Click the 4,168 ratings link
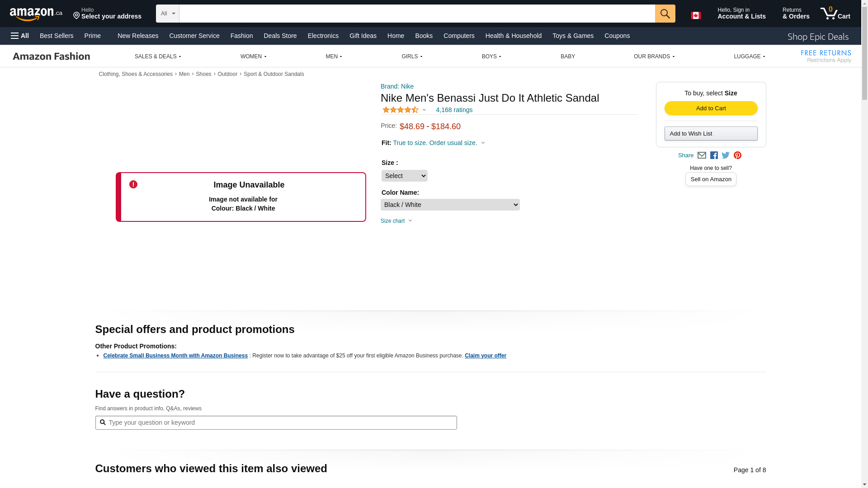The height and width of the screenshot is (488, 868). [x=454, y=110]
